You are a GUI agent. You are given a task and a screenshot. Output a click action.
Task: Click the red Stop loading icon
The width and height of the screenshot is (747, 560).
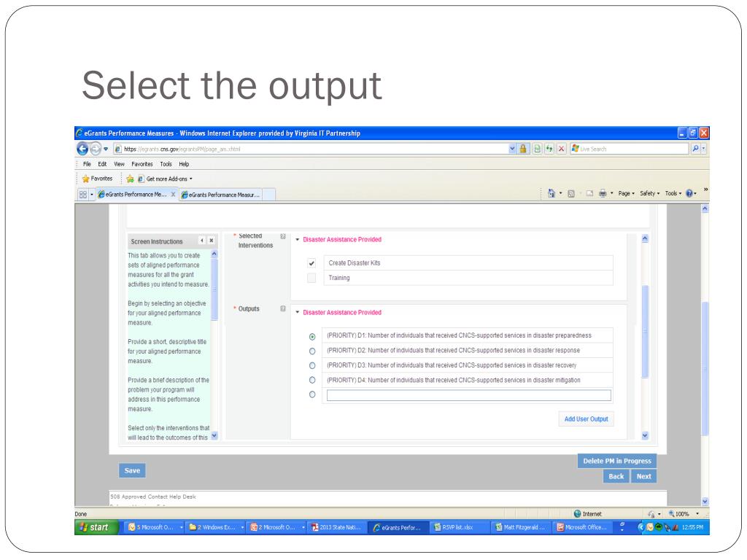tap(562, 149)
